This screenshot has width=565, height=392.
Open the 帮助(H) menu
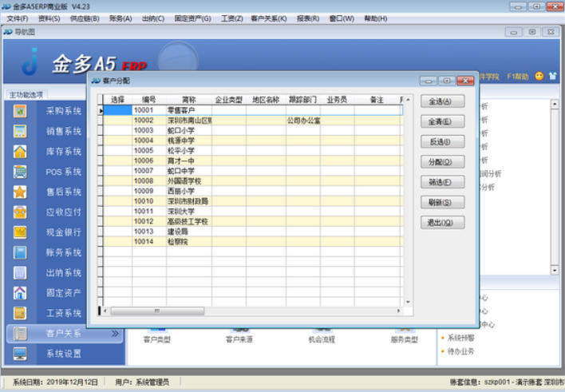(x=376, y=18)
